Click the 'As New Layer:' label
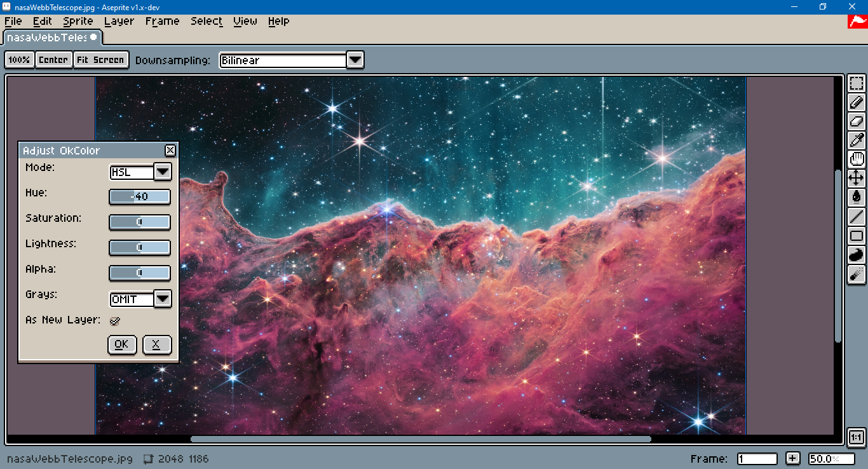This screenshot has height=469, width=868. 63,320
